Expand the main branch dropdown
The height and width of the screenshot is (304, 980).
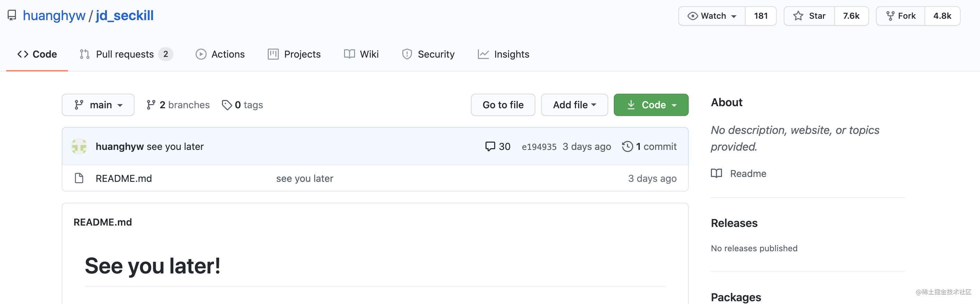[x=98, y=105]
